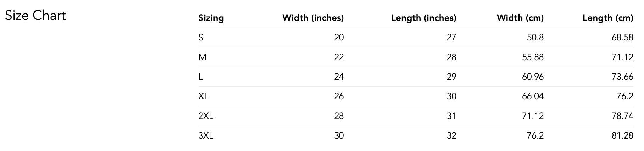The height and width of the screenshot is (151, 644).
Task: Select the 2XL size row label
Action: pos(206,116)
